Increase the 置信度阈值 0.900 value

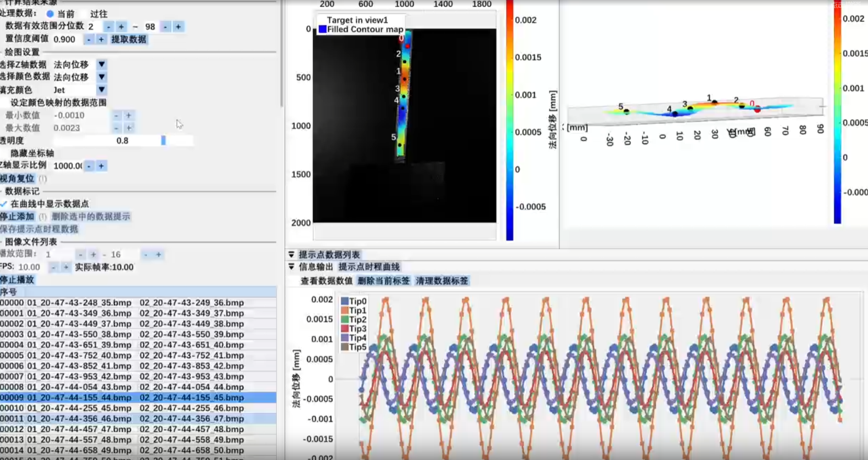(x=101, y=40)
